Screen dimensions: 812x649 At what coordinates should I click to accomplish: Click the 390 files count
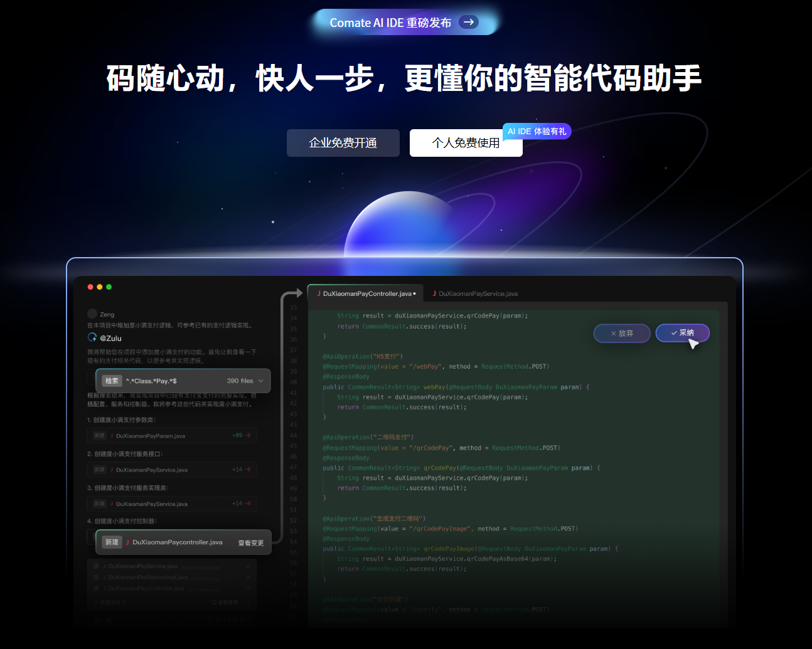240,381
